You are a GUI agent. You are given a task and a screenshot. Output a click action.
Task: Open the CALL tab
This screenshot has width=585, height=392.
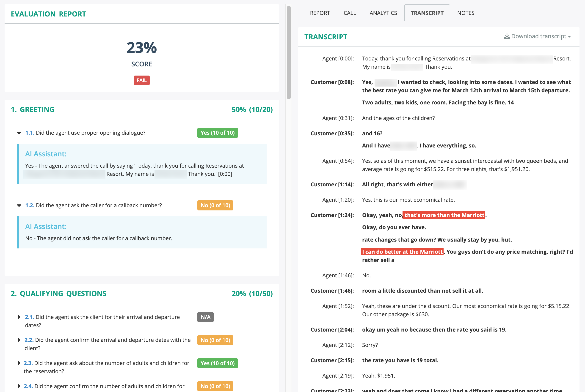[x=350, y=13]
